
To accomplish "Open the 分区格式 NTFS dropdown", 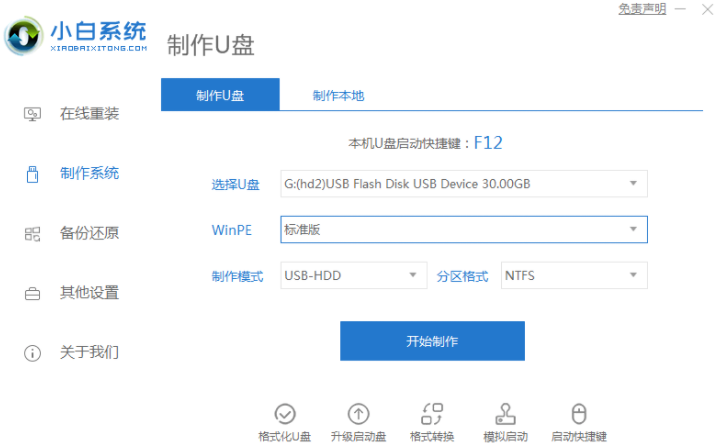I will [x=574, y=275].
